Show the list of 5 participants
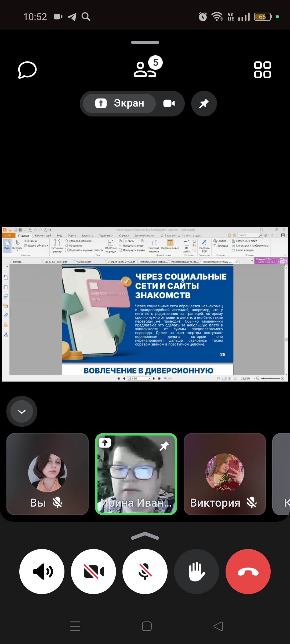This screenshot has height=644, width=290. pos(148,67)
